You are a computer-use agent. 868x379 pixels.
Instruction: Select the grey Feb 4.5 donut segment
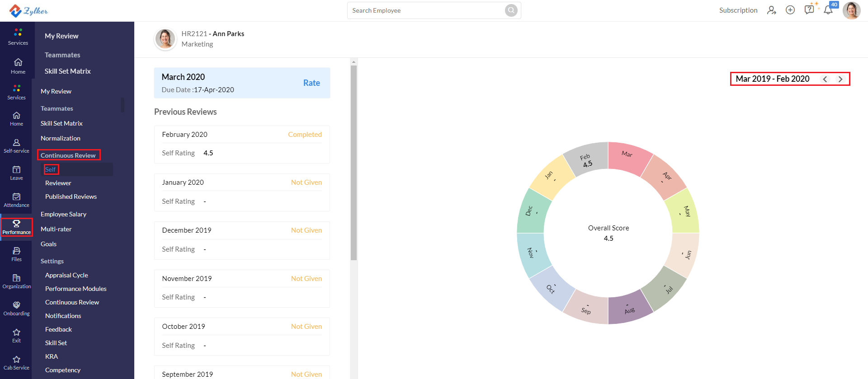[x=587, y=159]
